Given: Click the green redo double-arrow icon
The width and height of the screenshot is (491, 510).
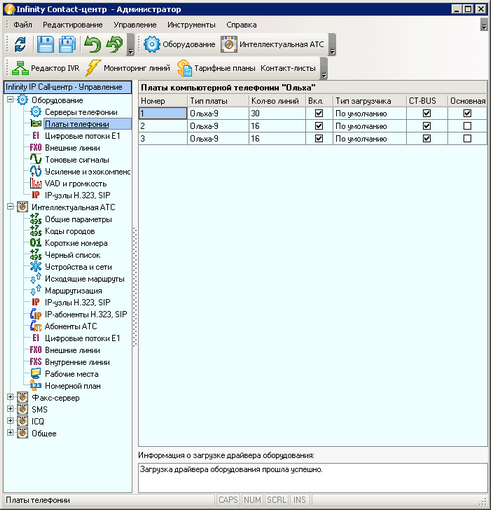Looking at the screenshot, I should [114, 44].
